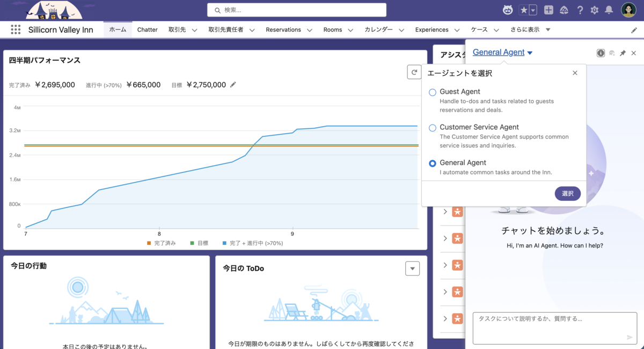The height and width of the screenshot is (349, 644).
Task: Select the Customer Service Agent radio button
Action: tap(433, 128)
